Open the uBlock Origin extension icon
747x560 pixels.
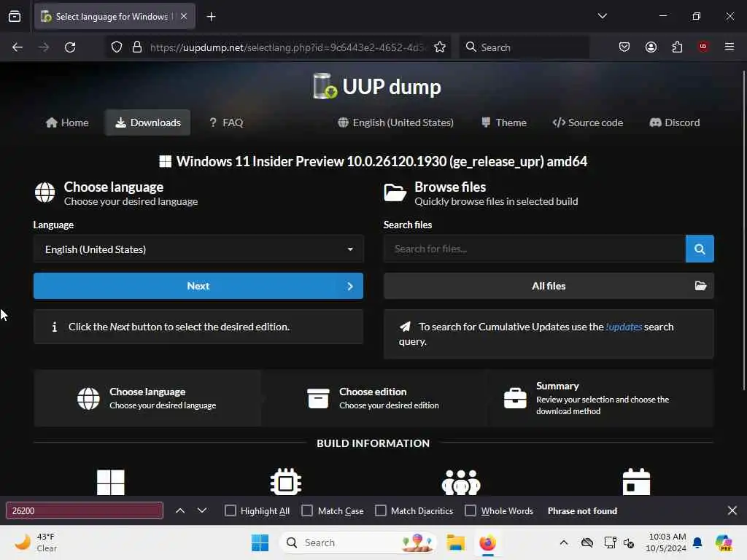(x=703, y=46)
